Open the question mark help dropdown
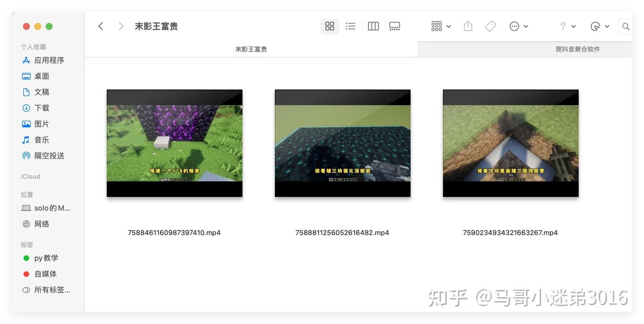Viewport: 644px width, 324px height. coord(568,26)
